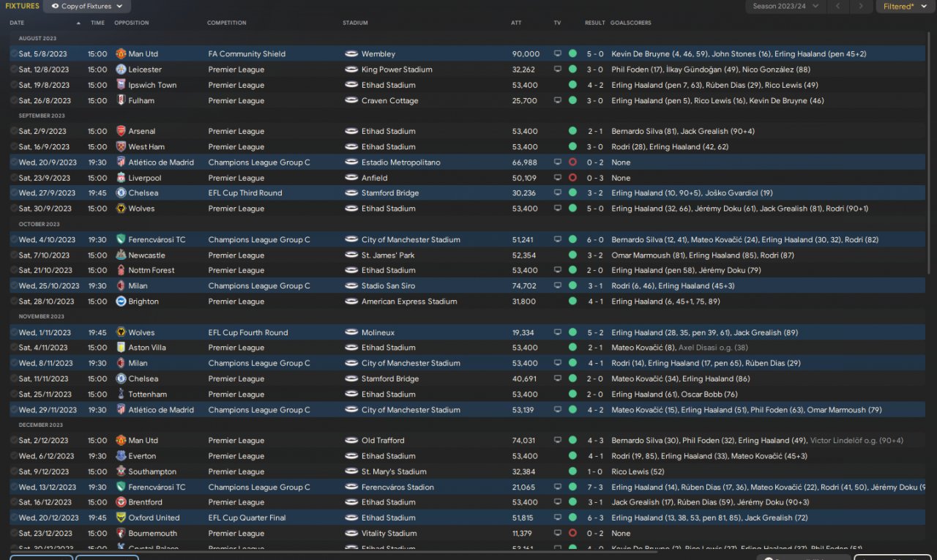Click the Man Utd club badge in the Community Shield row
This screenshot has width=937, height=560.
(x=121, y=54)
